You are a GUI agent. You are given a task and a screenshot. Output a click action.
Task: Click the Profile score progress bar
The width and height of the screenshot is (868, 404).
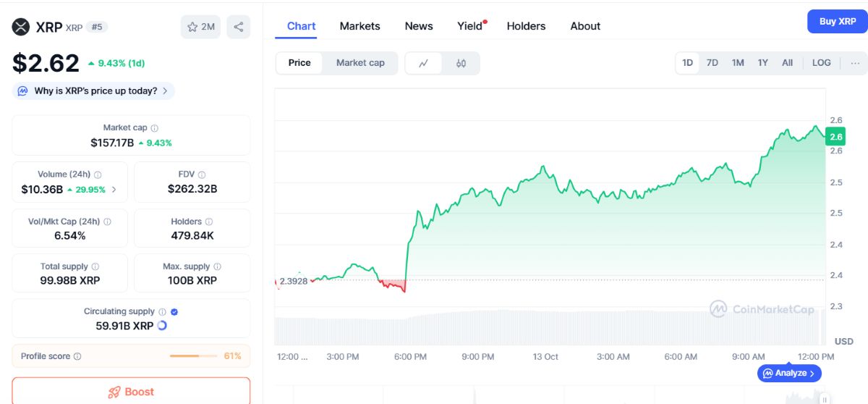(x=193, y=356)
